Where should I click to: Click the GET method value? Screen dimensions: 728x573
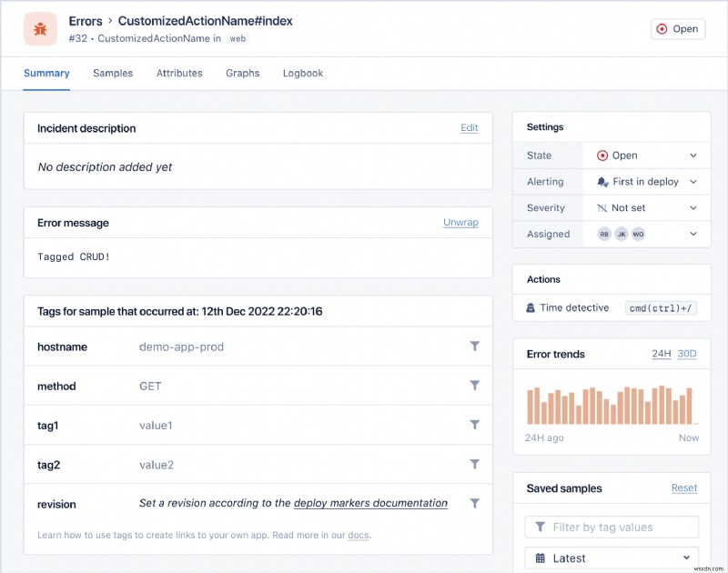pos(150,386)
